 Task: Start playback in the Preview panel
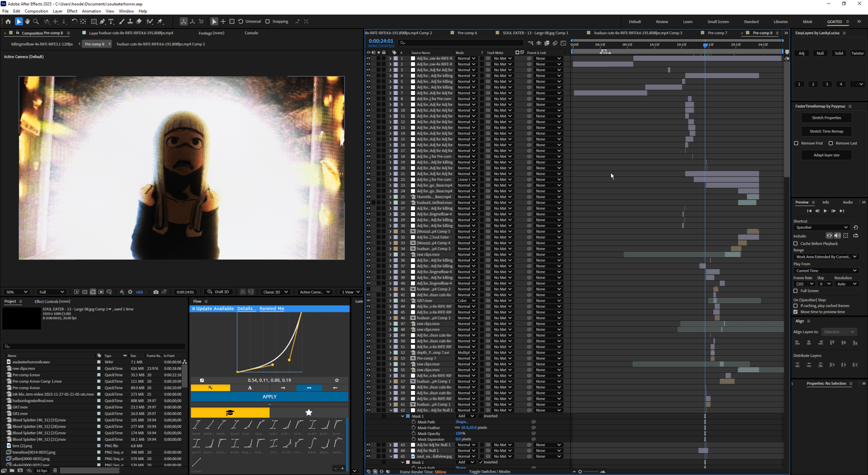click(825, 211)
